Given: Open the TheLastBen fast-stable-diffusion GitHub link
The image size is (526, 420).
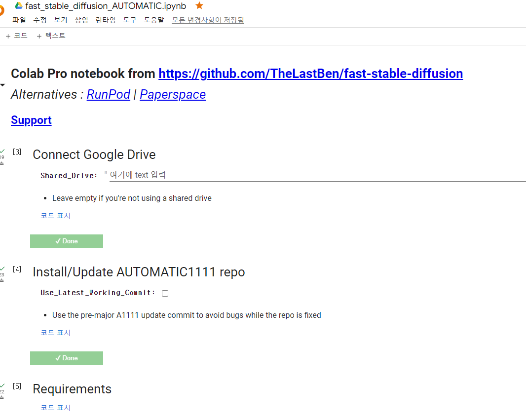Looking at the screenshot, I should (x=311, y=74).
